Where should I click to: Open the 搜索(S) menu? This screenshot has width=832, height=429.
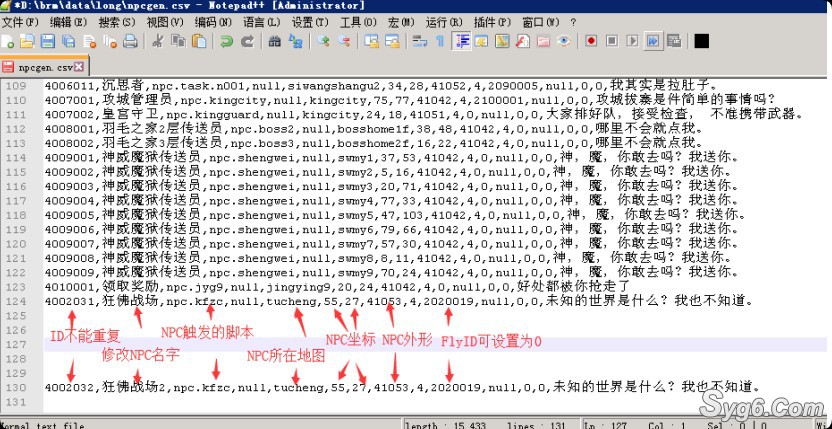(x=117, y=22)
